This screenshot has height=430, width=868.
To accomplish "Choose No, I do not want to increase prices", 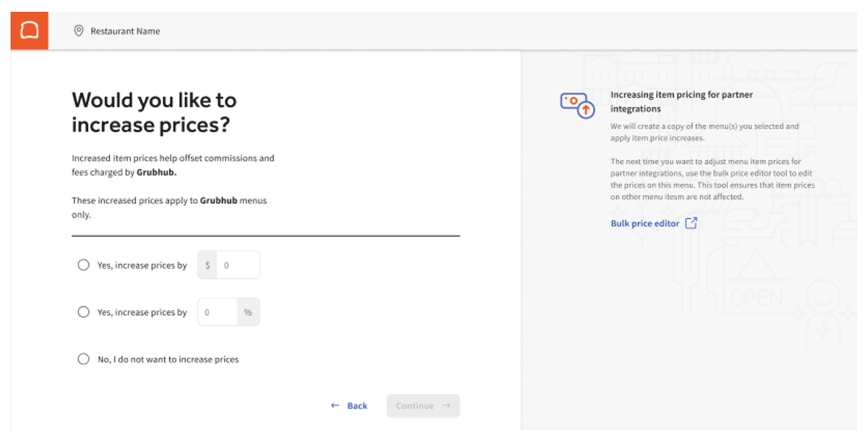I will [x=83, y=359].
